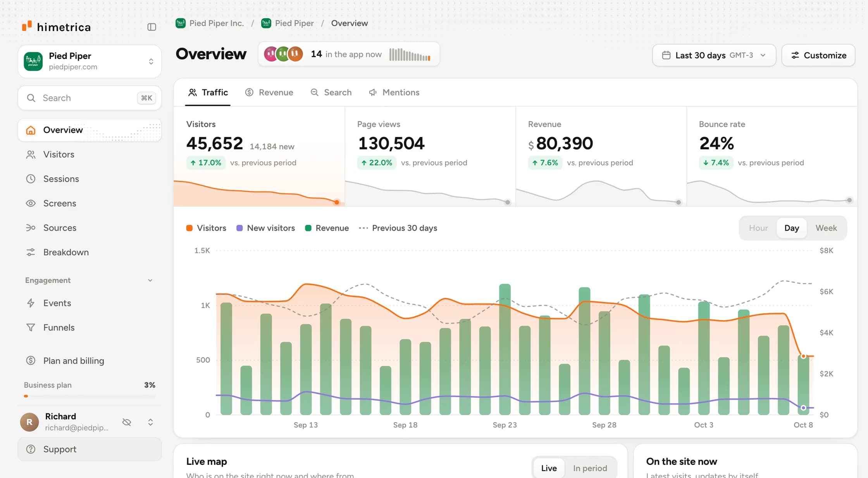Select Day chart granularity
Viewport: 868px width, 478px height.
click(x=792, y=228)
